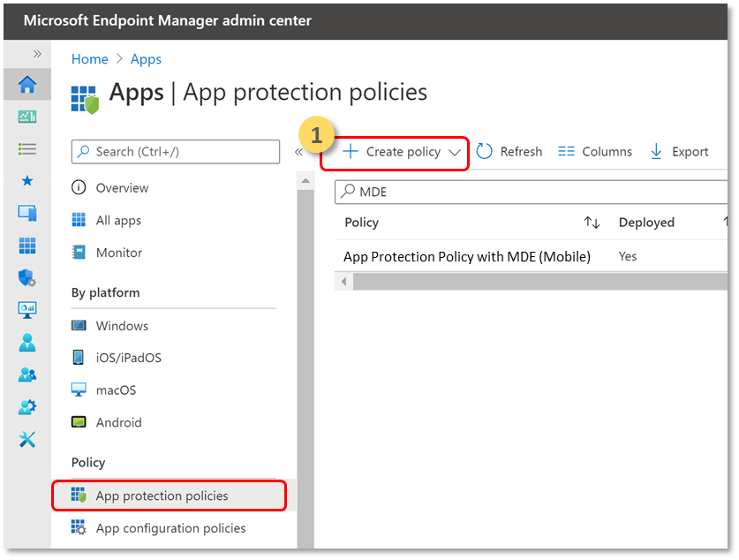Open the Devices icon in left rail
Viewport: 739px width, 560px height.
point(27,213)
